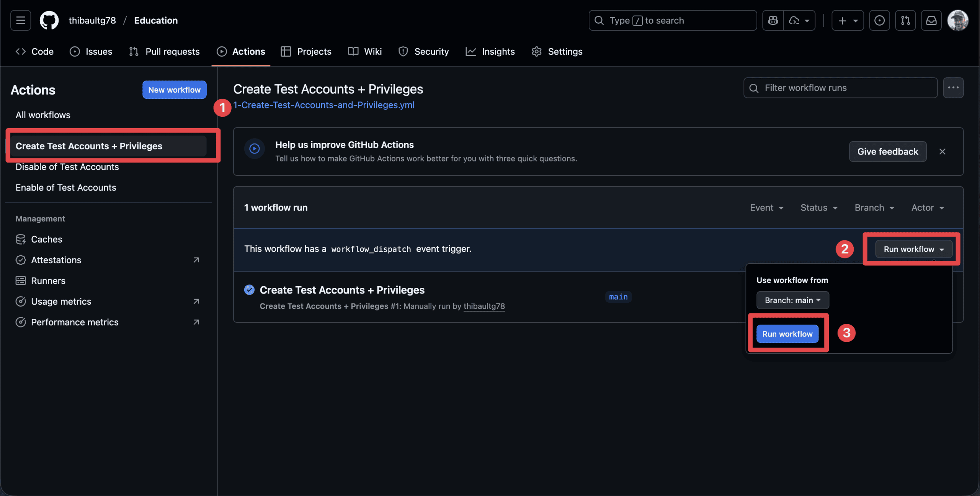980x496 pixels.
Task: Click the pull requests icon in header
Action: click(x=905, y=20)
